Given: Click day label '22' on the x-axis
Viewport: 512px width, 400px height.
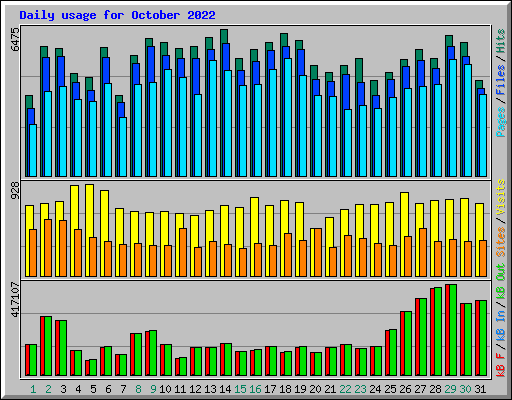Looking at the screenshot, I should pyautogui.click(x=345, y=389).
